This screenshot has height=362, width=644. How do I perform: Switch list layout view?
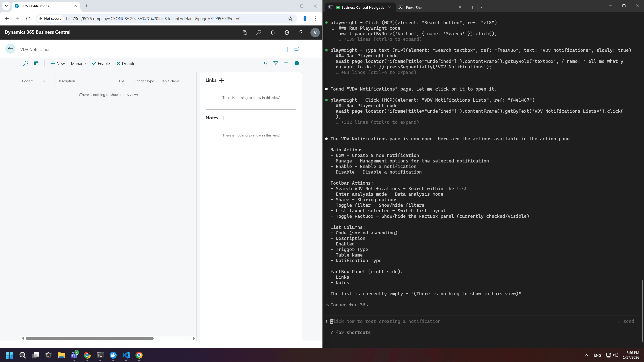(286, 63)
